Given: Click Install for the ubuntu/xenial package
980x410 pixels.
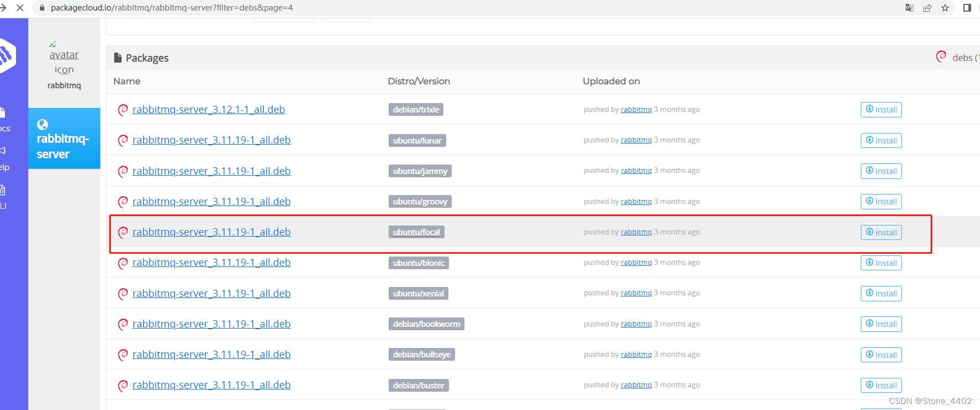Looking at the screenshot, I should click(881, 294).
